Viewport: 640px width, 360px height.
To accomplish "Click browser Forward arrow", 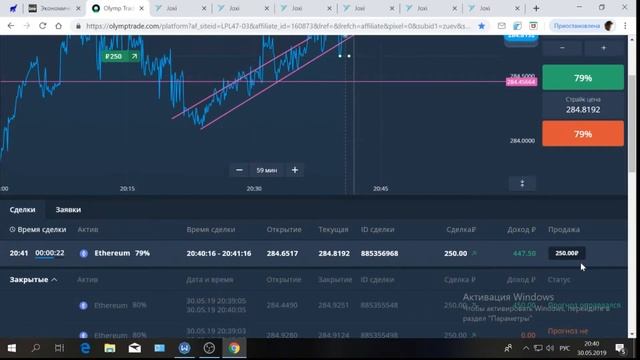I will [x=27, y=26].
